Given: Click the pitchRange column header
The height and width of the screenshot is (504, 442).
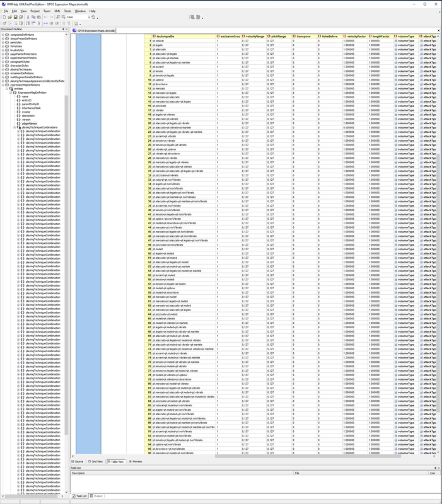Looking at the screenshot, I should coord(279,37).
